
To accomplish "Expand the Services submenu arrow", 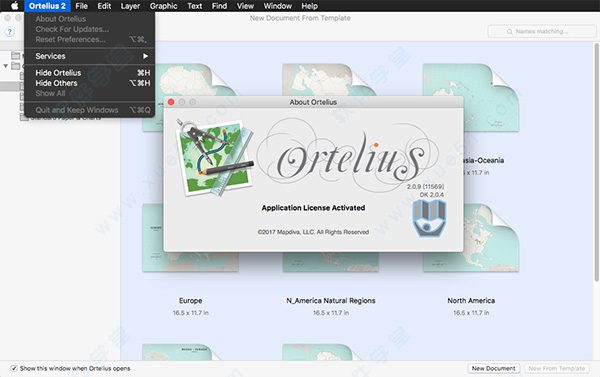I will [x=145, y=56].
